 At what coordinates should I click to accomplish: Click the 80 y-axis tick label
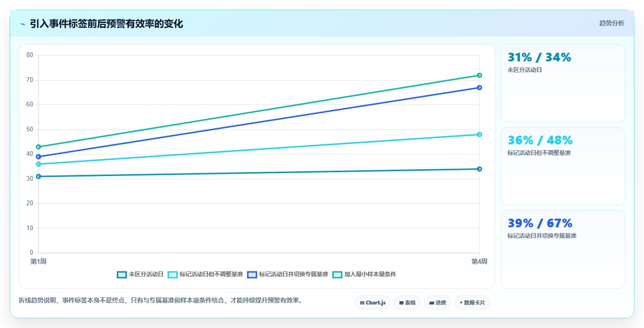click(30, 55)
